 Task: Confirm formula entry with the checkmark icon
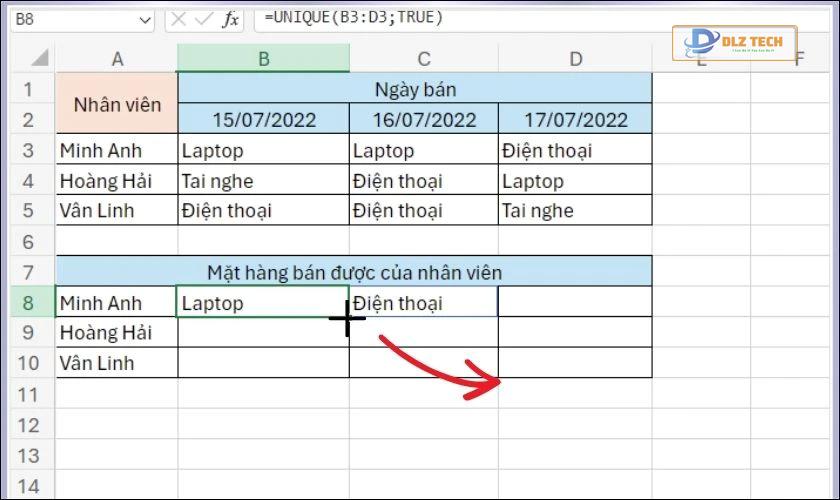[x=204, y=20]
